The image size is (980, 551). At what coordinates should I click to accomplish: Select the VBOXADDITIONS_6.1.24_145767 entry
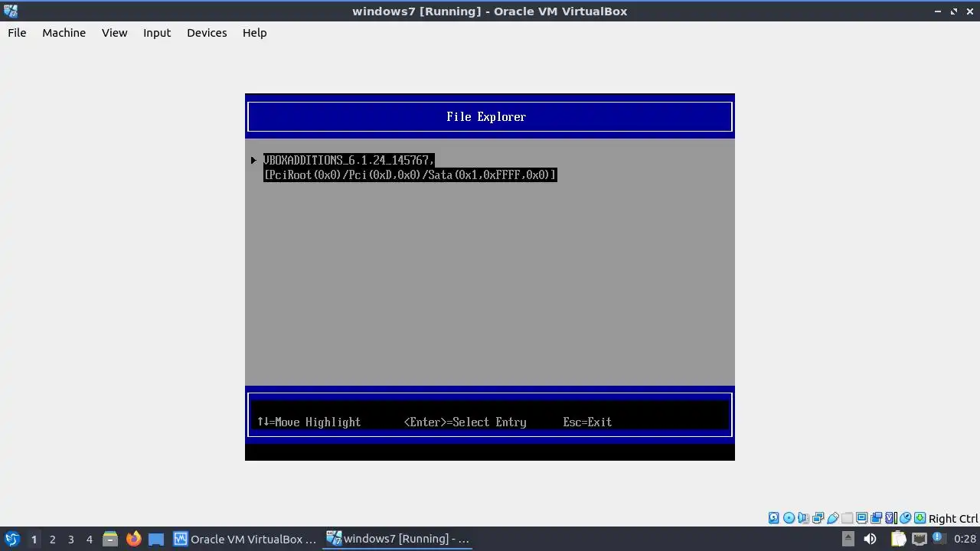pyautogui.click(x=348, y=160)
